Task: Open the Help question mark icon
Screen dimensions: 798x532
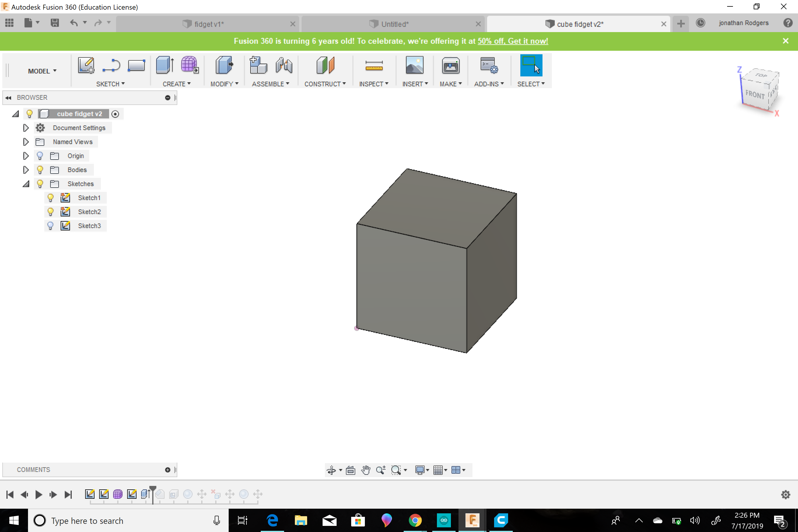Action: pyautogui.click(x=788, y=23)
